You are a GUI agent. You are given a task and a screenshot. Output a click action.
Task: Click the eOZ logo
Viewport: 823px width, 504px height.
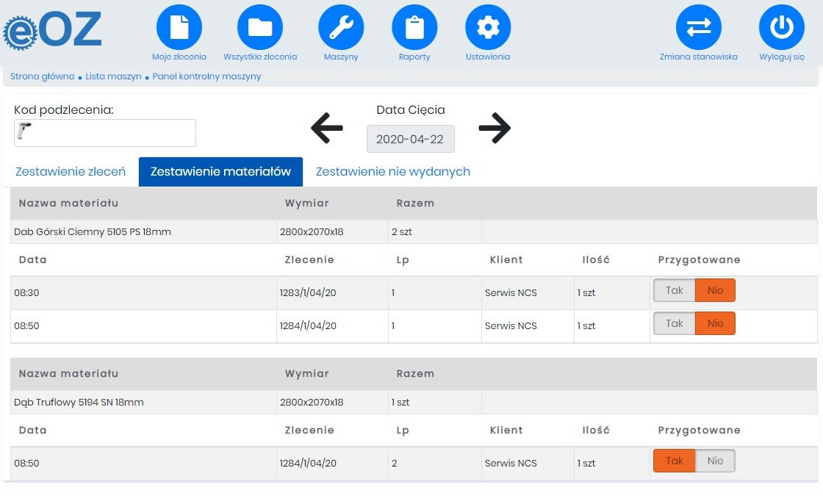[53, 30]
